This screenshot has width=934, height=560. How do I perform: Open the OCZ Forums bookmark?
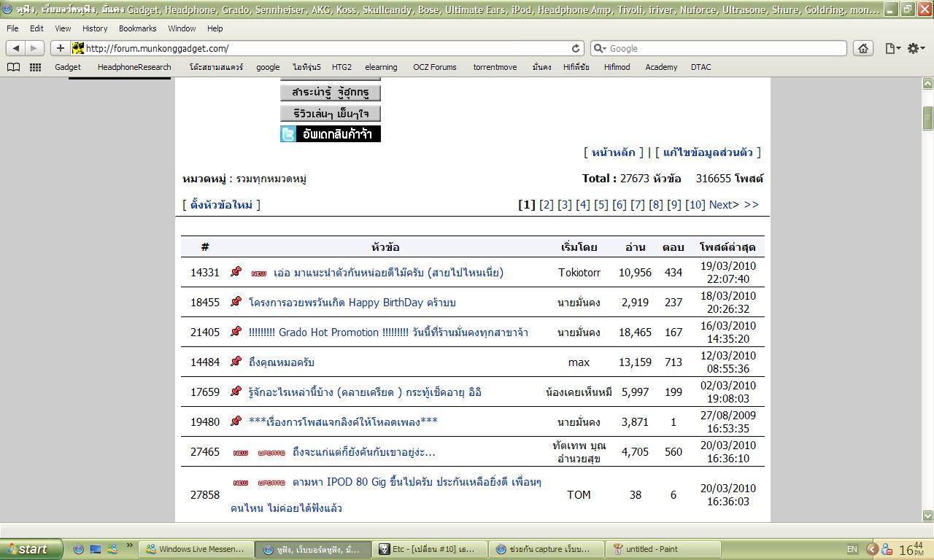pos(434,67)
